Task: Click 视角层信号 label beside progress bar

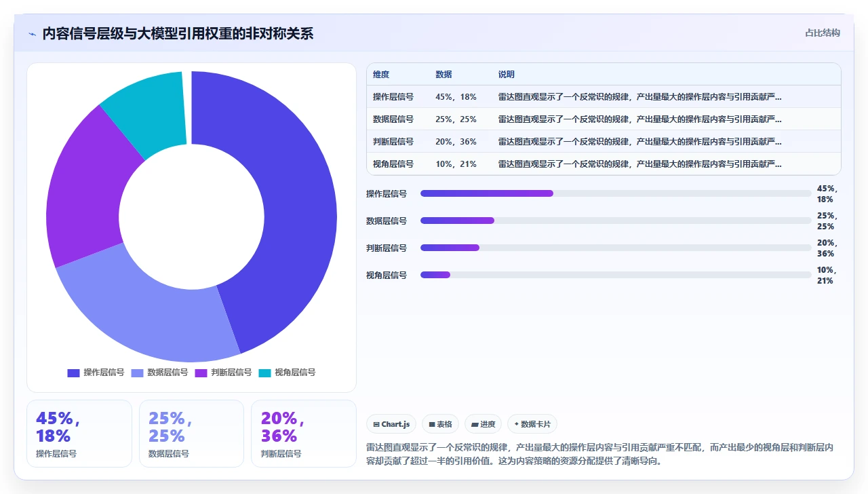Action: click(387, 275)
